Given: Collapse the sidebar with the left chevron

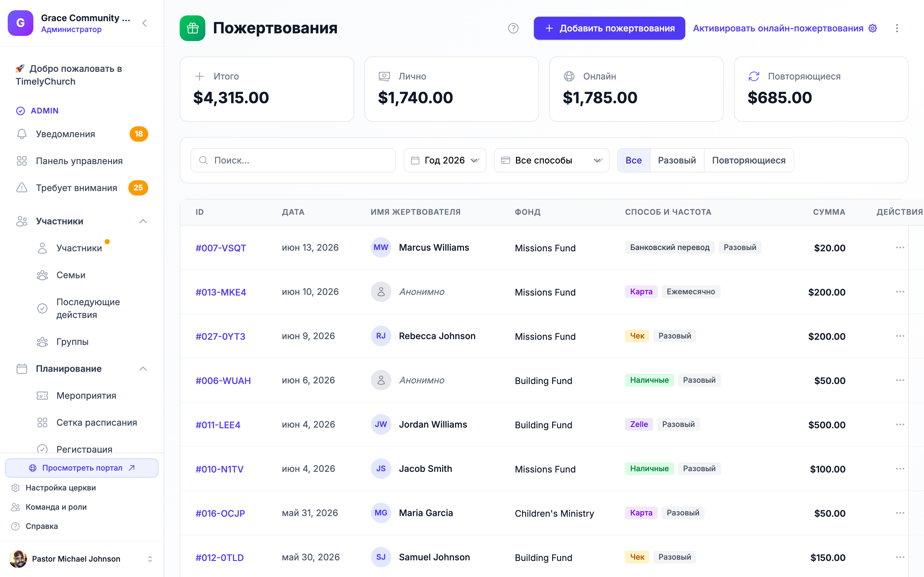Looking at the screenshot, I should click(x=144, y=23).
